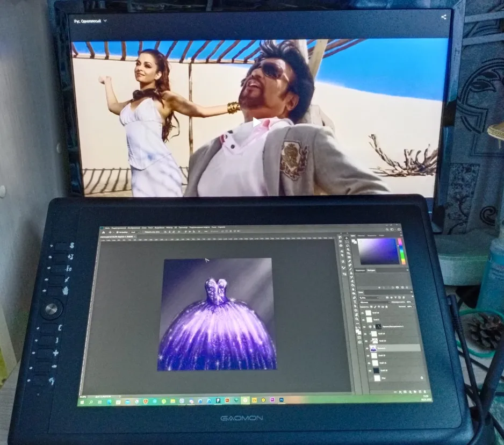Delete layer using the trash icon
This screenshot has height=445, width=504.
425,392
